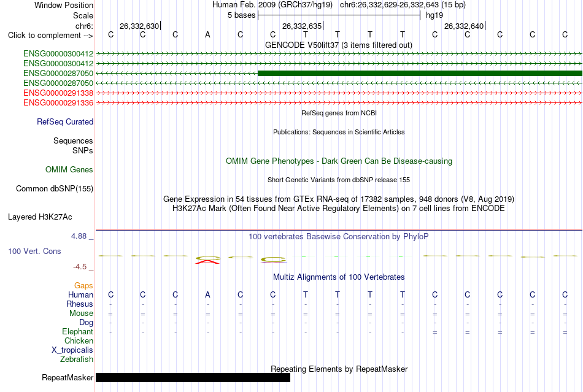Click the Layered H3K27Ac label
The image size is (583, 392).
(40, 217)
